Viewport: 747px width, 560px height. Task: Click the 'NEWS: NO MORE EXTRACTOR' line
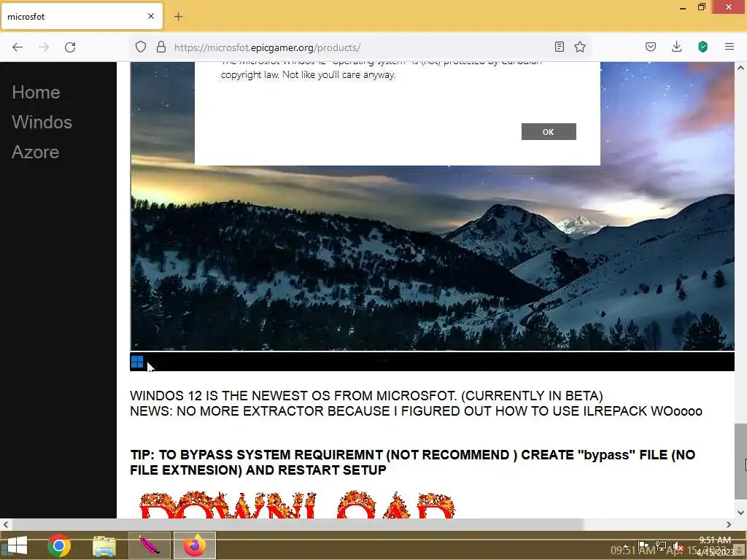(416, 411)
